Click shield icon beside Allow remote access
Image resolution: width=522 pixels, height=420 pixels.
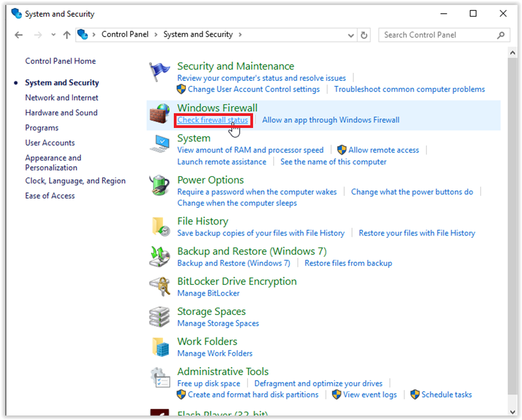click(342, 150)
